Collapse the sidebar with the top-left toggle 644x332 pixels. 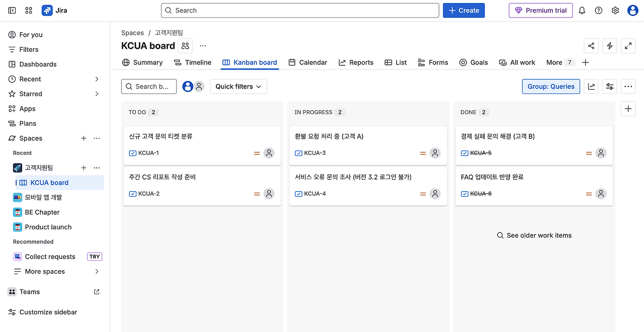pos(12,11)
